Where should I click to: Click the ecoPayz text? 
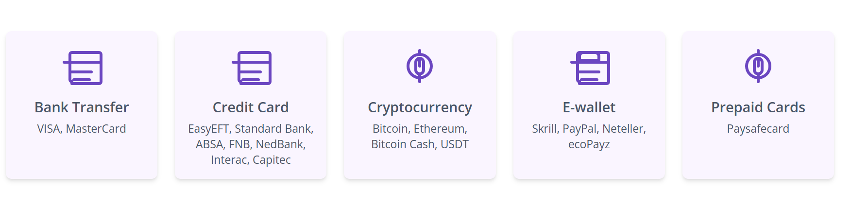[x=589, y=144]
